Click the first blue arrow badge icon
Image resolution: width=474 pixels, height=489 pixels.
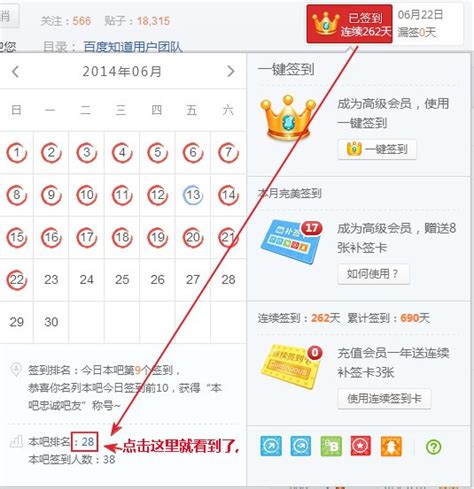point(271,446)
